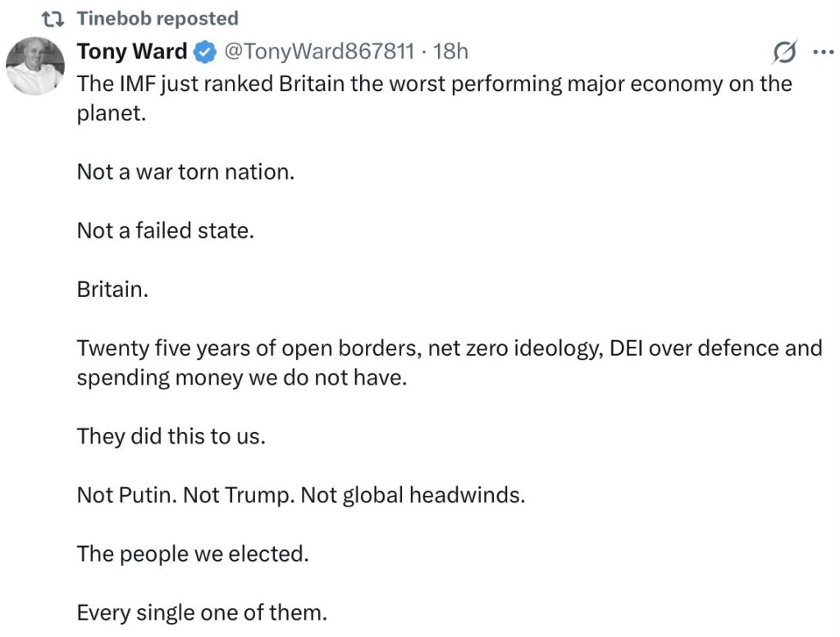840x637 pixels.
Task: Click the blue verified checkmark badge
Action: click(x=203, y=52)
